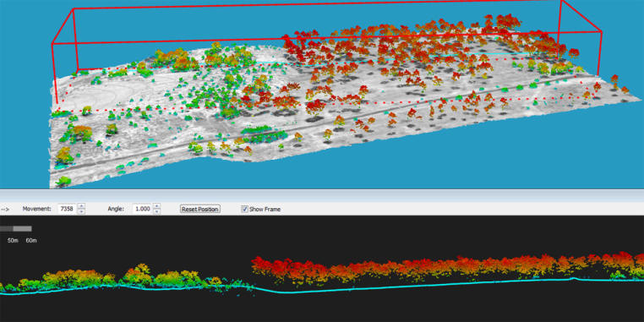Click the 60m scale label

[31, 240]
